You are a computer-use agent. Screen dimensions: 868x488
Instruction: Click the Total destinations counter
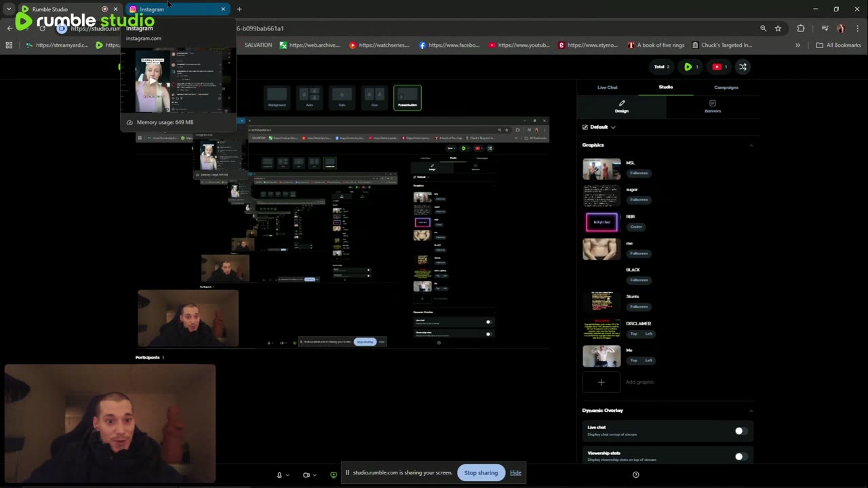pos(661,66)
